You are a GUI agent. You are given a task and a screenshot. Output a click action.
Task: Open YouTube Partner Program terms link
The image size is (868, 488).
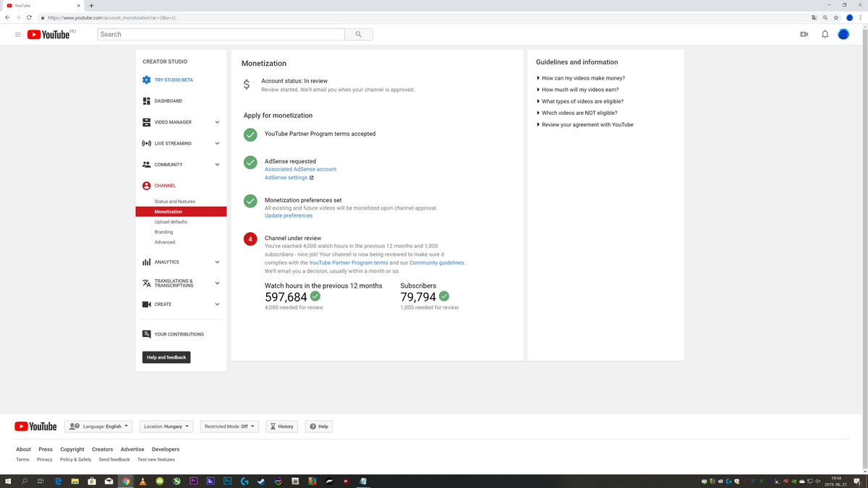pos(349,263)
